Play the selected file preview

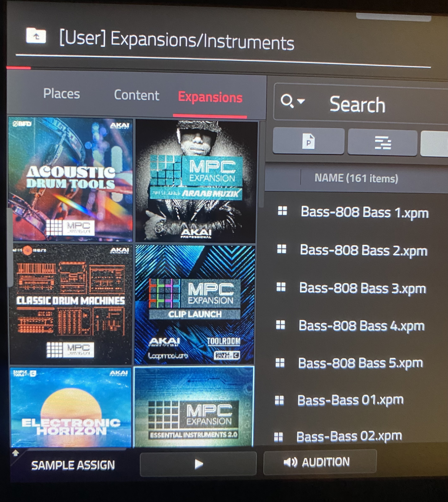(x=198, y=464)
